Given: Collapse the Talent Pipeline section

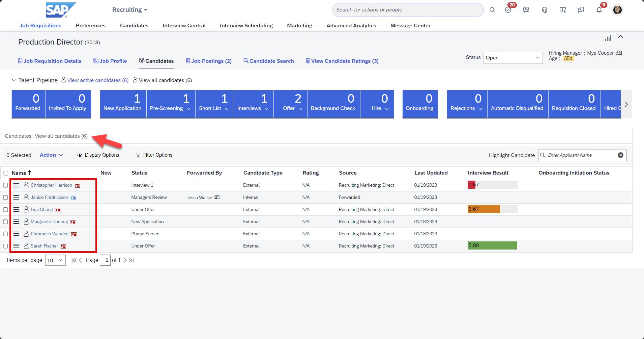Looking at the screenshot, I should [14, 80].
